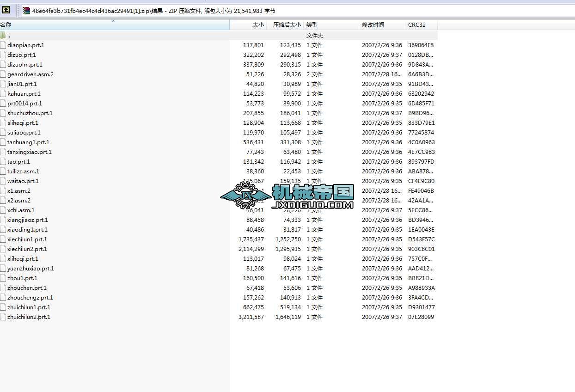Click CRC32 value 4C0A0963
Screen dimensions: 575x392
(x=421, y=142)
